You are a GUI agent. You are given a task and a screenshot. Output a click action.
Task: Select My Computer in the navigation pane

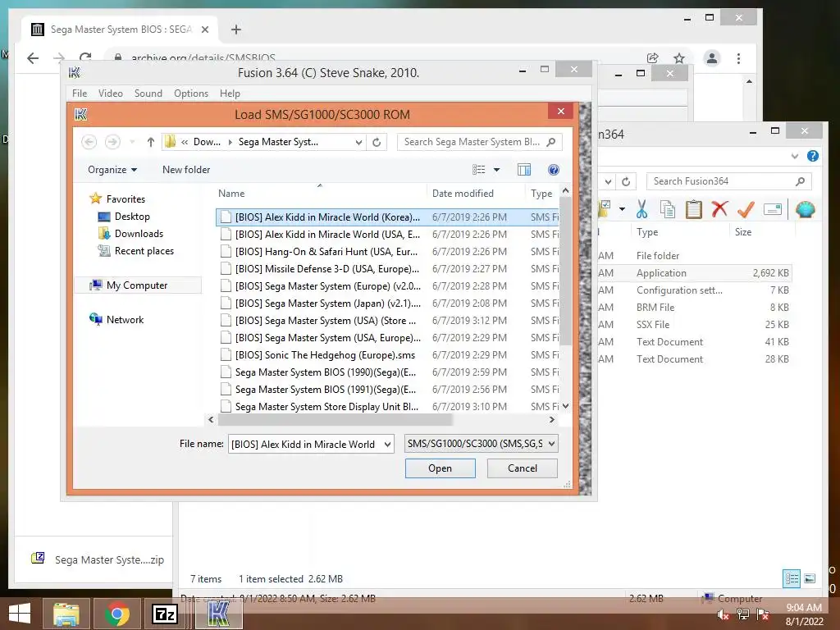[137, 285]
